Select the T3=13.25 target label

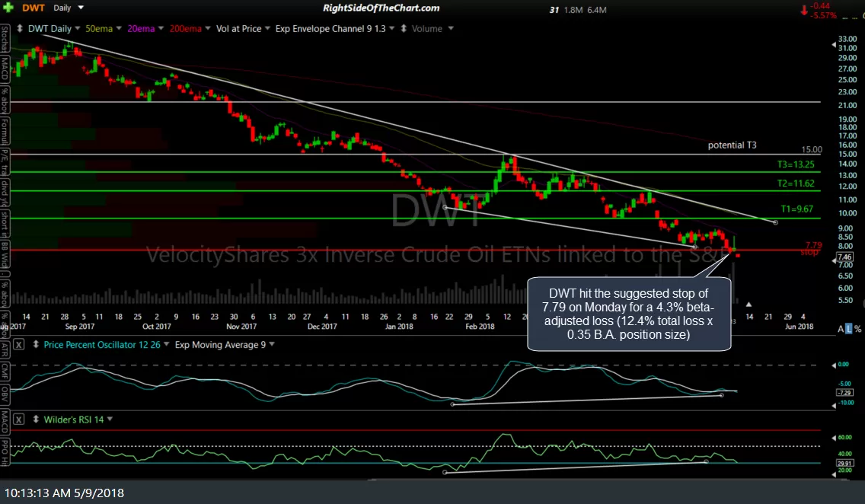(x=796, y=164)
